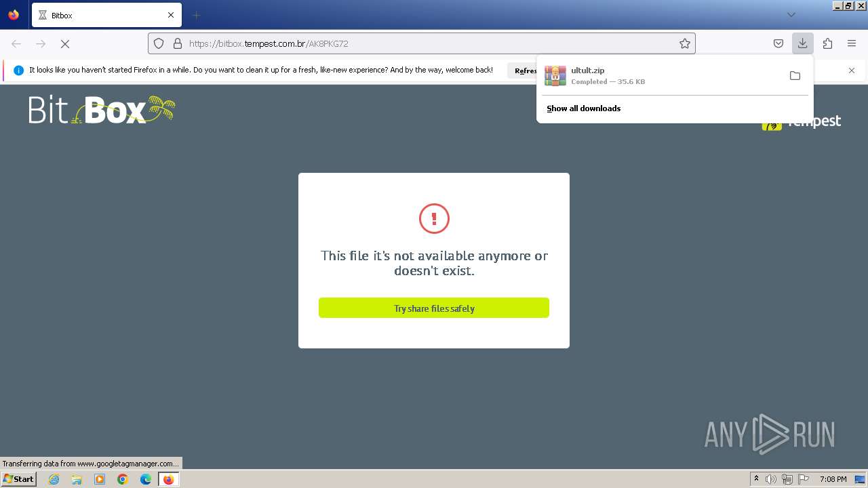Open the downloaded ultult.zip file
The height and width of the screenshot is (488, 868).
[661, 75]
